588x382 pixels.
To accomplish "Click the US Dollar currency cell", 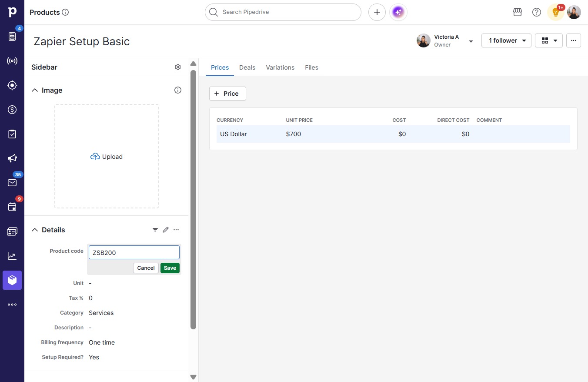I will pos(234,134).
